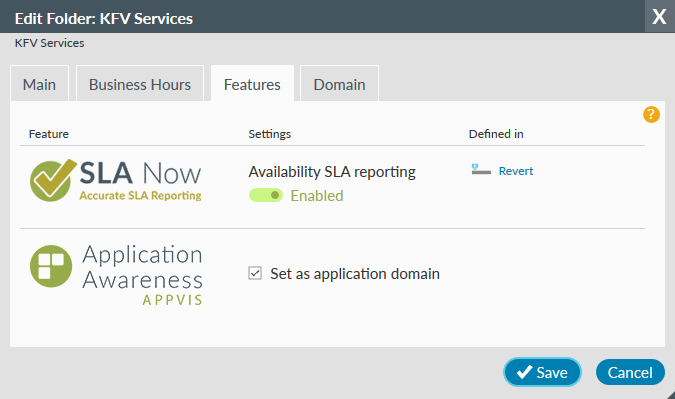
Task: Click the Revert link
Action: (516, 171)
